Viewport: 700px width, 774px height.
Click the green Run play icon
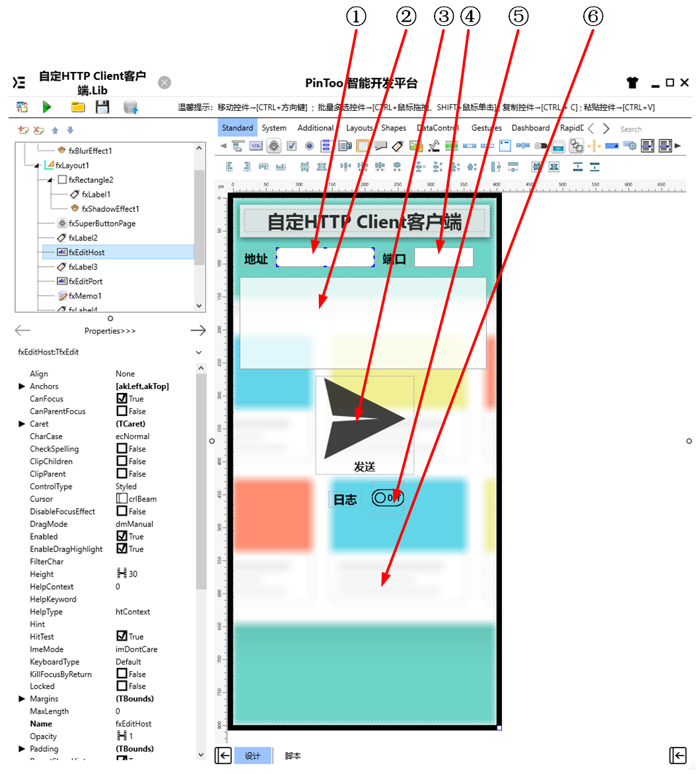47,106
